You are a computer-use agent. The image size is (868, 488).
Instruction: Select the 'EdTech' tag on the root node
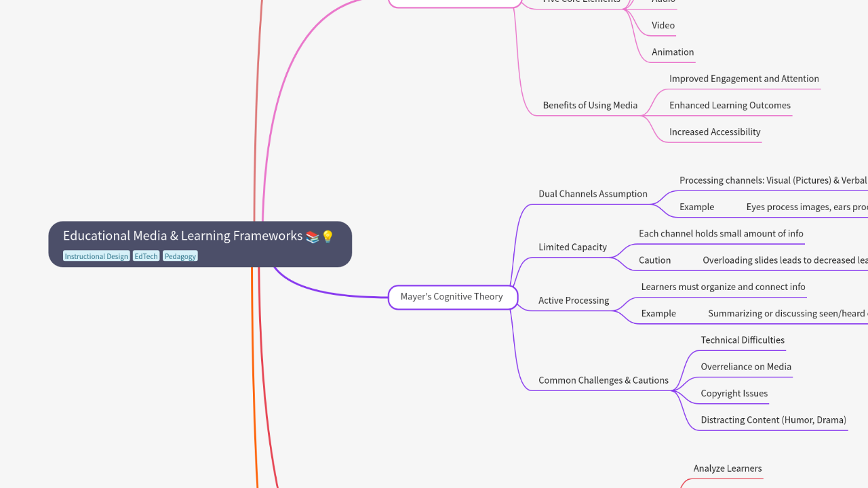point(146,256)
